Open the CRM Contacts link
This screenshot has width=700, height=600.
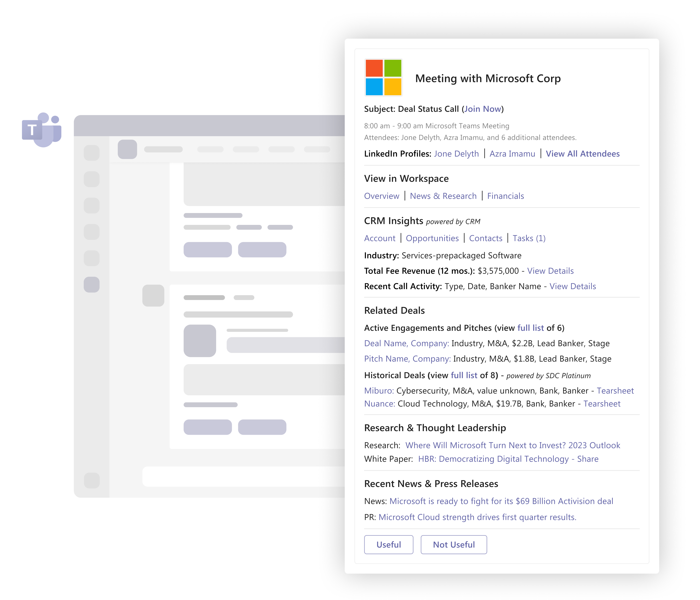(486, 238)
